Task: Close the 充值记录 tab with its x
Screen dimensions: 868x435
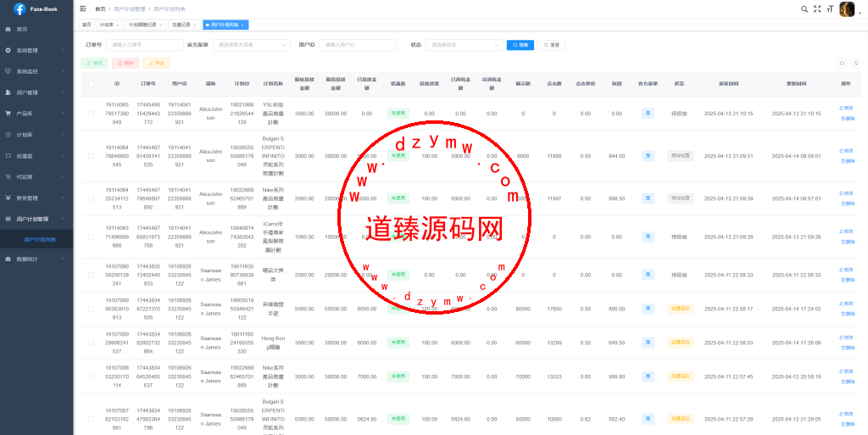Action: pyautogui.click(x=195, y=25)
